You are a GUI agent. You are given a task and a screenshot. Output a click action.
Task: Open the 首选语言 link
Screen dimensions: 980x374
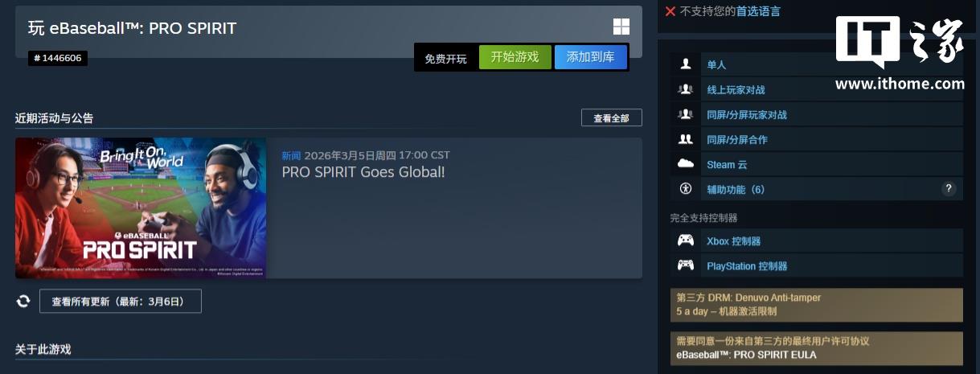(760, 11)
